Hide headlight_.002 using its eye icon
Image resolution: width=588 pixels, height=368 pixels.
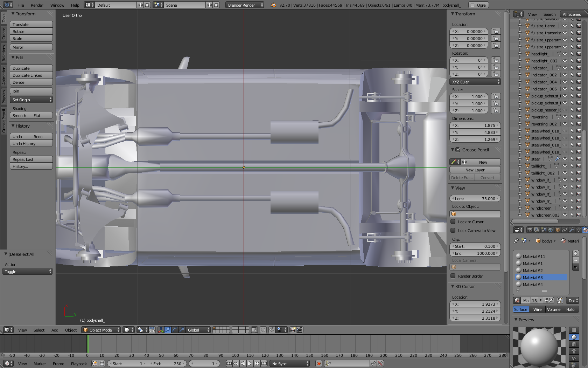point(565,61)
